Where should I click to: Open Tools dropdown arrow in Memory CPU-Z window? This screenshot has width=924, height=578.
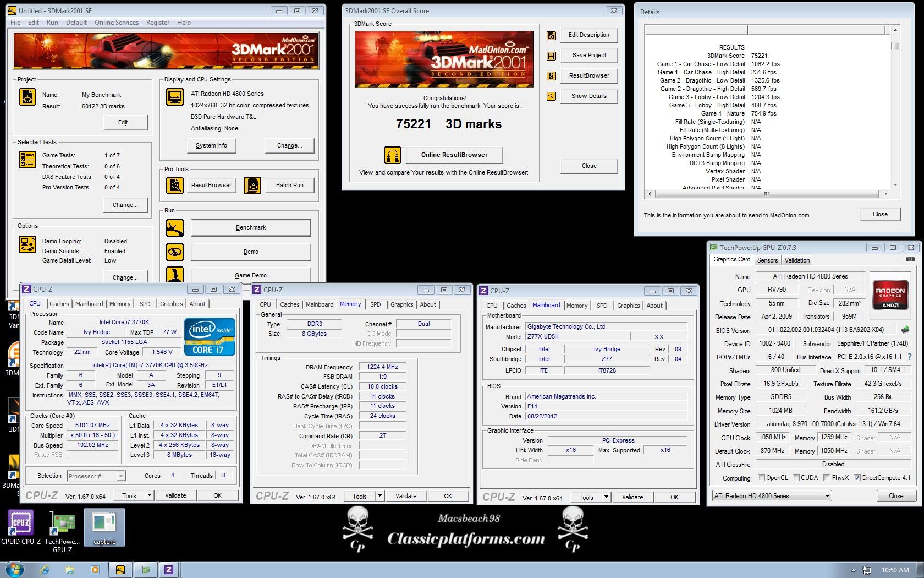(x=380, y=496)
